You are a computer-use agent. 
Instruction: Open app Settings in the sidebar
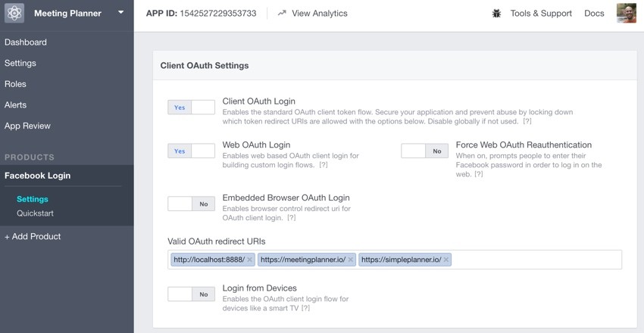pos(20,63)
